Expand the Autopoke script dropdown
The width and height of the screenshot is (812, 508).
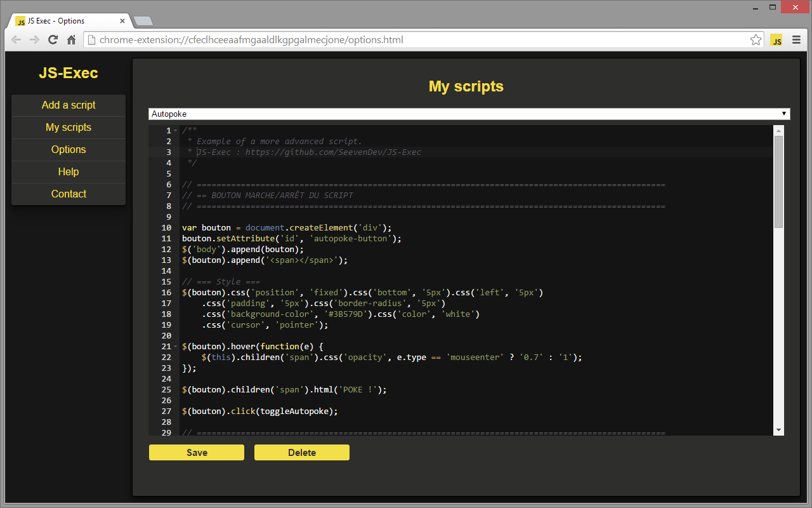(x=469, y=114)
